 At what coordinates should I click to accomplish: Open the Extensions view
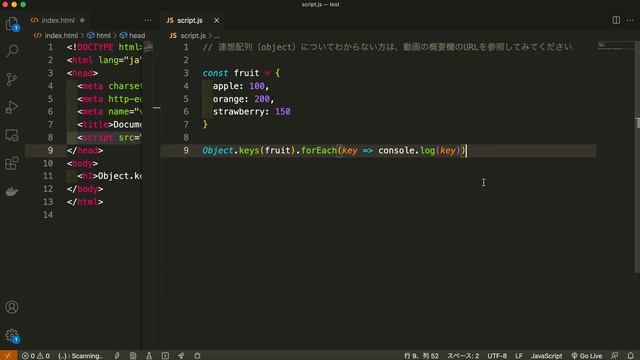pos(12,163)
